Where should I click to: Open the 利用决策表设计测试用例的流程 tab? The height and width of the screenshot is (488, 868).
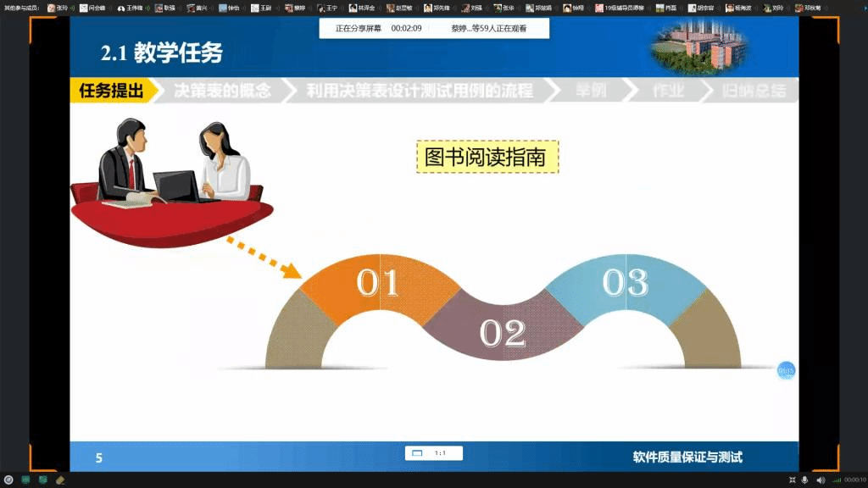pos(420,91)
